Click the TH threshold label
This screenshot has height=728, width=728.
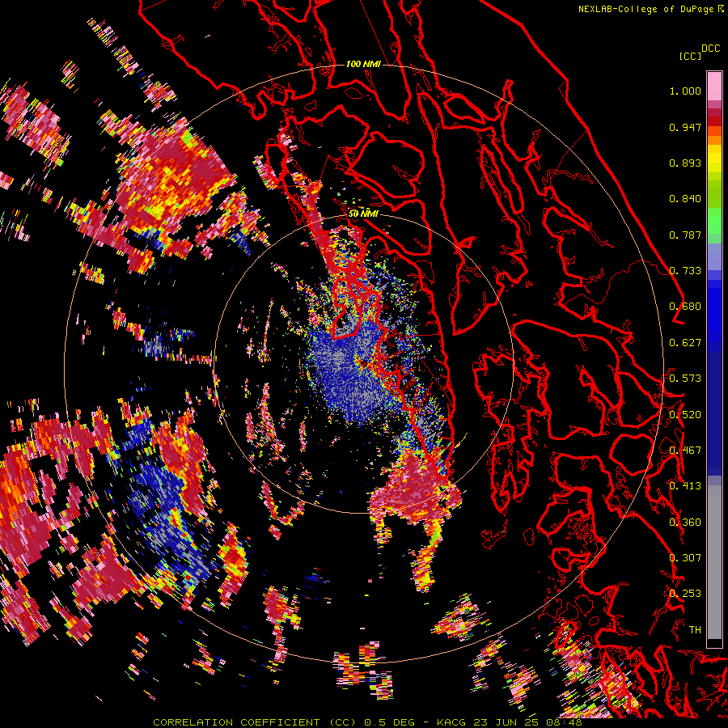tap(695, 630)
